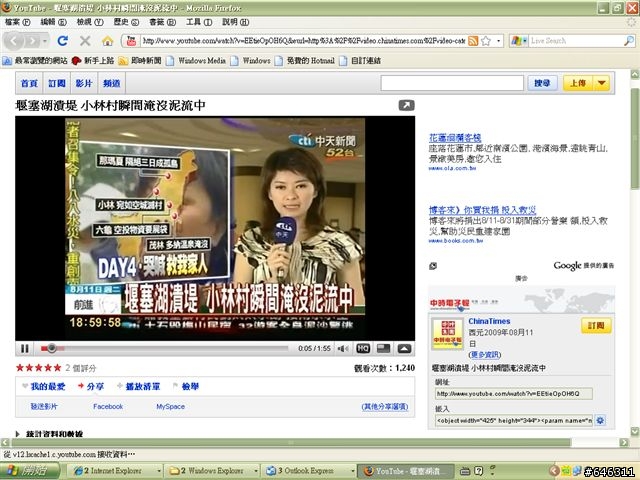640x480 pixels.
Task: Open the 檔案 (File) menu
Action: [18, 22]
